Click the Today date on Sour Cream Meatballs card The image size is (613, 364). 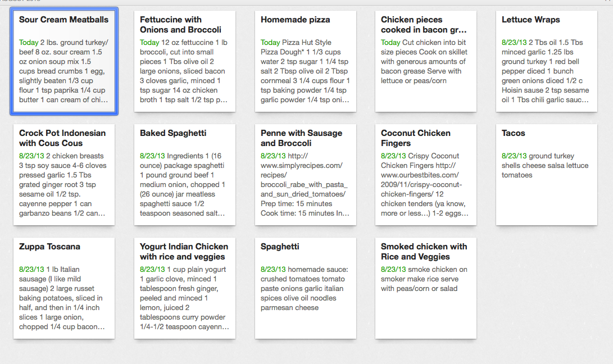click(x=29, y=42)
